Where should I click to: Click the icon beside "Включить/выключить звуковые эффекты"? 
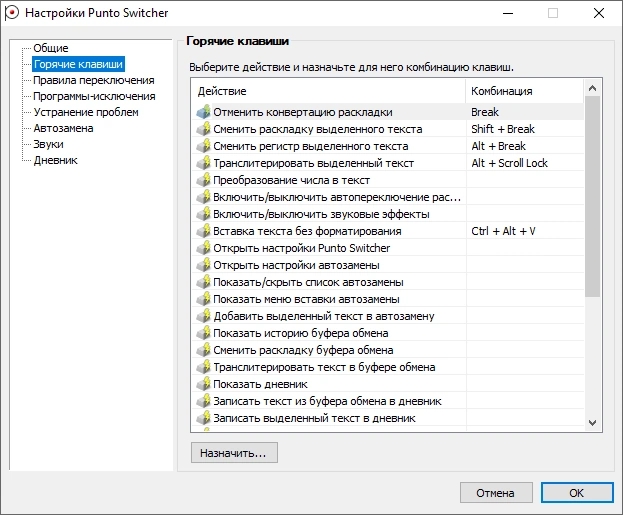[203, 214]
